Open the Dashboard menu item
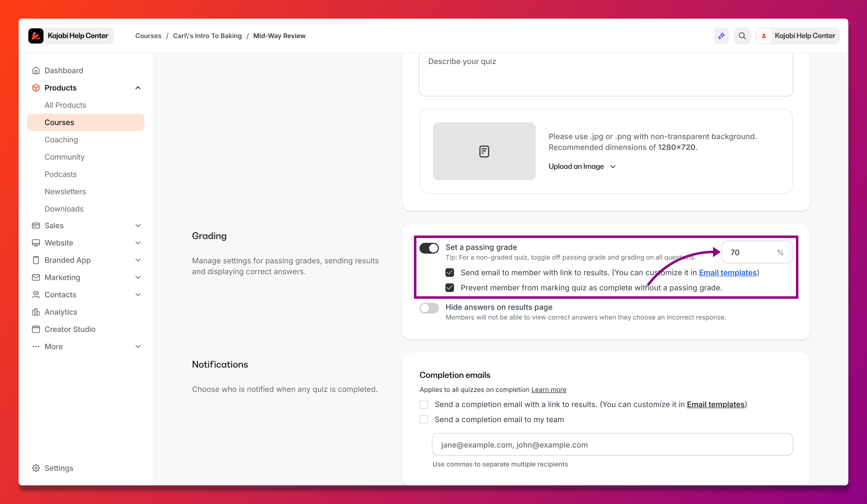Image resolution: width=867 pixels, height=504 pixels. (64, 70)
